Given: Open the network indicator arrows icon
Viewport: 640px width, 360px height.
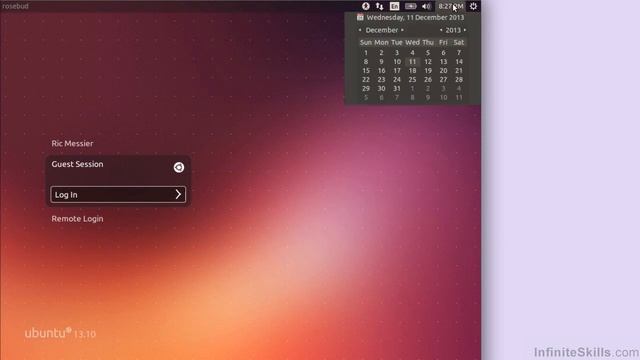Looking at the screenshot, I should click(x=380, y=6).
